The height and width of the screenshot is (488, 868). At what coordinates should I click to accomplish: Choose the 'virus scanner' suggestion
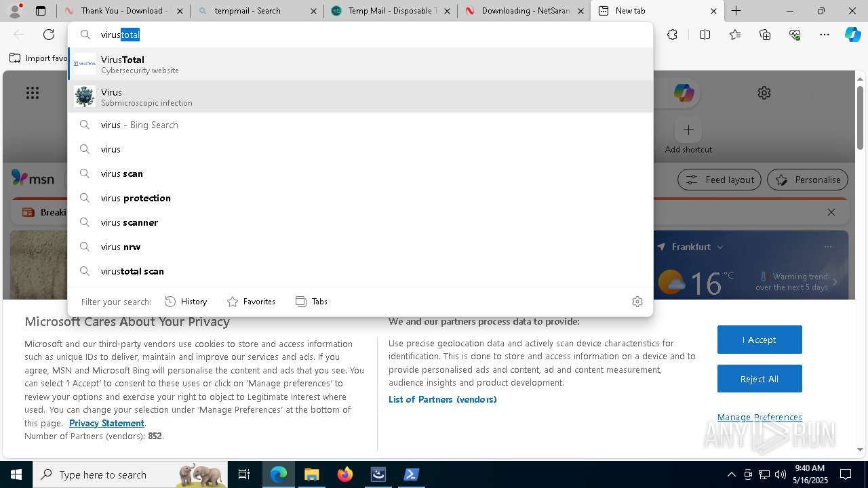(x=360, y=222)
